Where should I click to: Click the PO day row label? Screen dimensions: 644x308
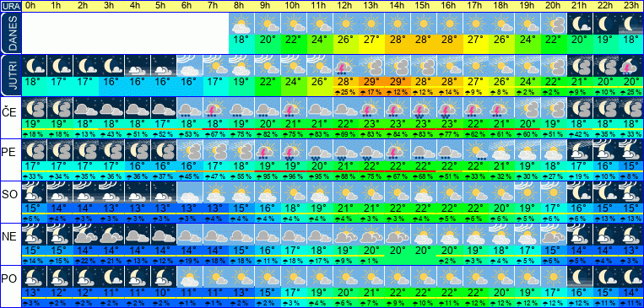pyautogui.click(x=9, y=279)
